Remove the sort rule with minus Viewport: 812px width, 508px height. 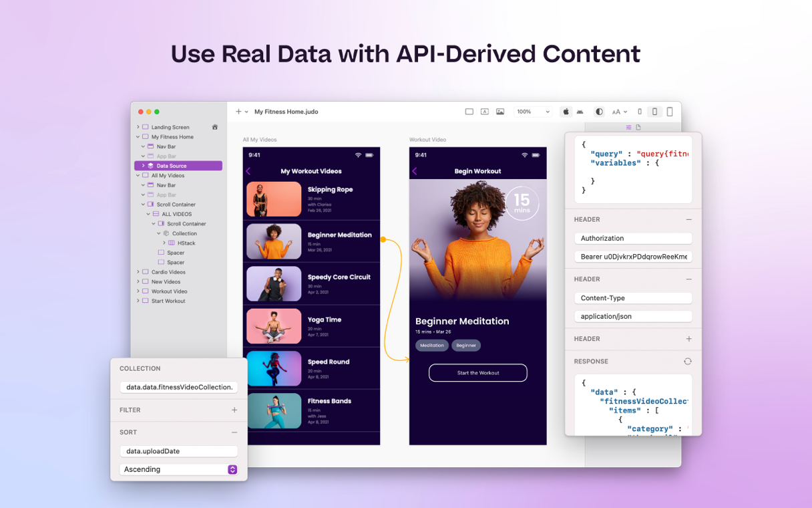(234, 432)
